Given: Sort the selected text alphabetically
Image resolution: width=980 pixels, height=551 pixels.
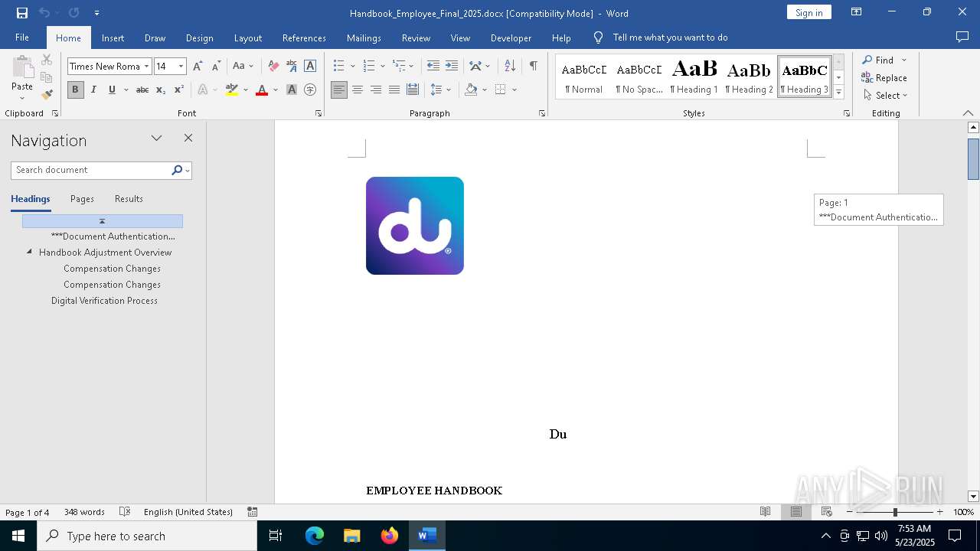Looking at the screenshot, I should coord(510,67).
